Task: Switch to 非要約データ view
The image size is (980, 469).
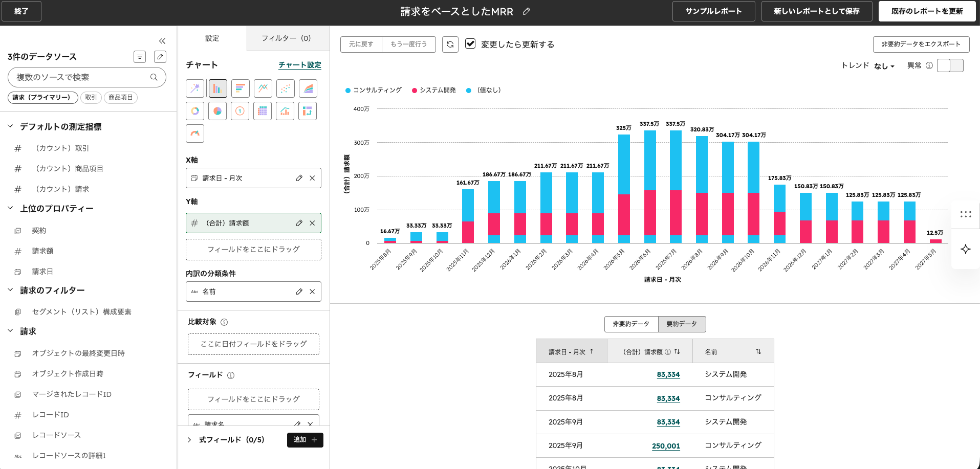Action: pyautogui.click(x=631, y=324)
